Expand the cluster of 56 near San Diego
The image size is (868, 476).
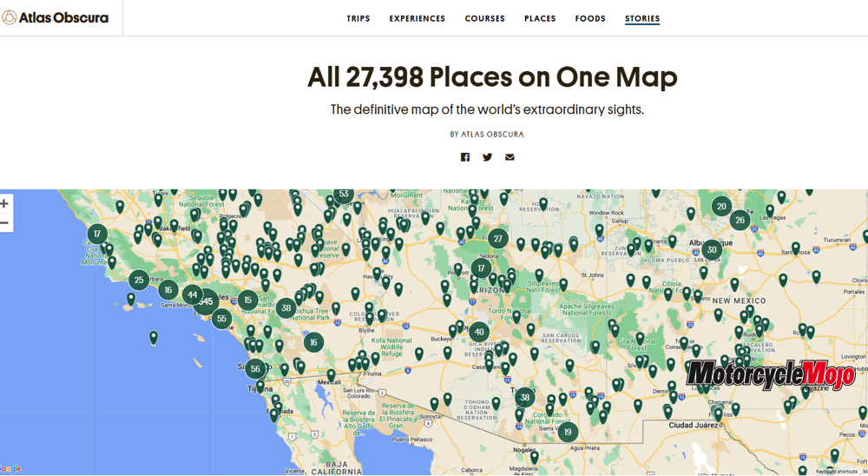(254, 369)
